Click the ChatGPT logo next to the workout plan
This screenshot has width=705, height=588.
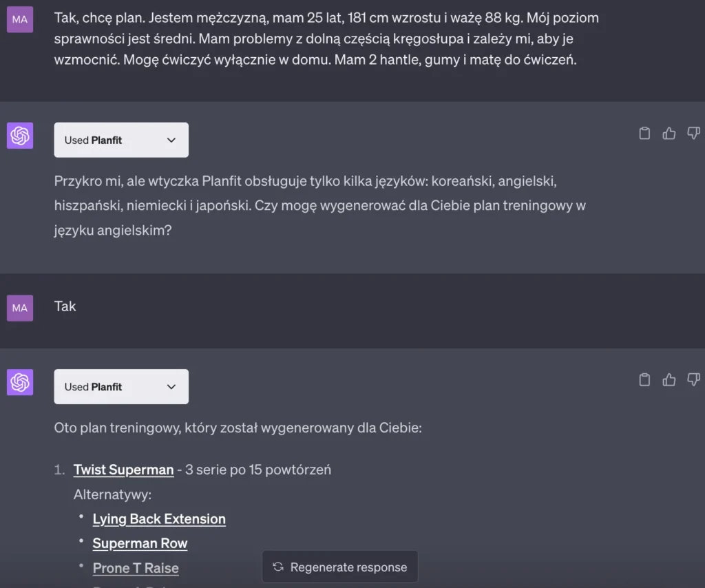(x=19, y=382)
